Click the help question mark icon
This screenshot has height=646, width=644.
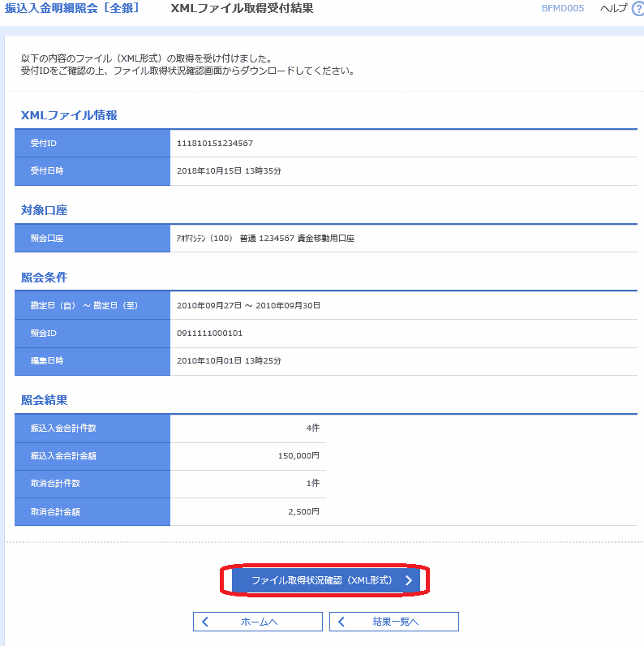point(638,8)
